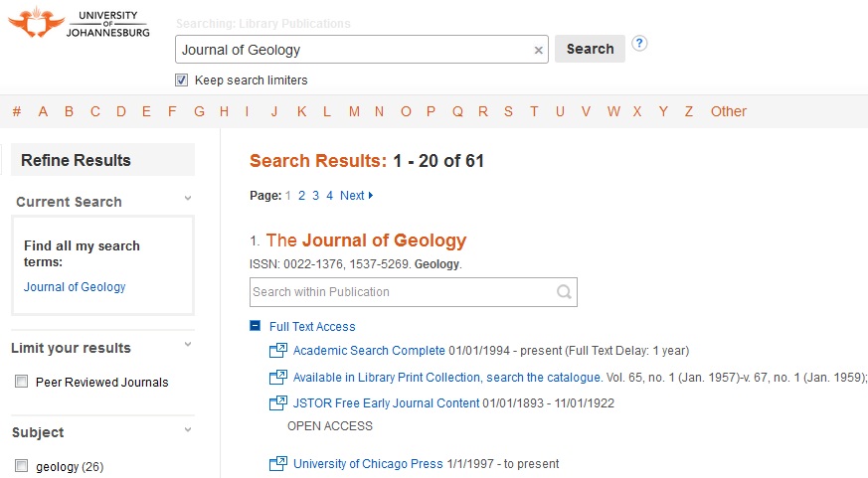Browse publications starting with Z

689,111
